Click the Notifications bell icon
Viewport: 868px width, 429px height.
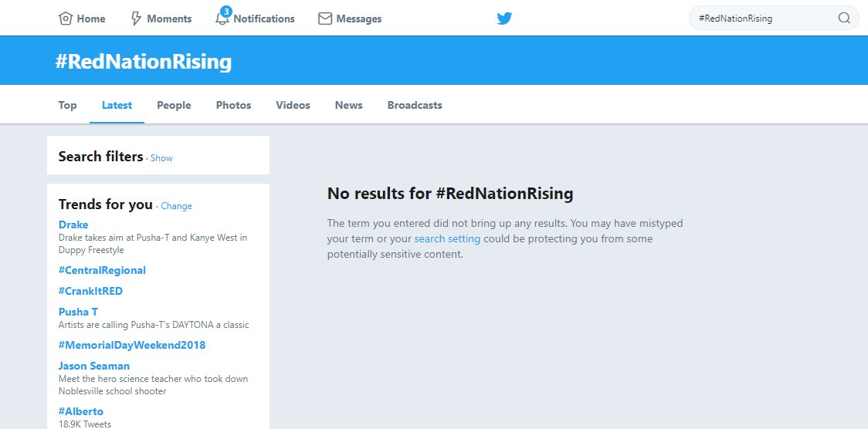(x=222, y=19)
